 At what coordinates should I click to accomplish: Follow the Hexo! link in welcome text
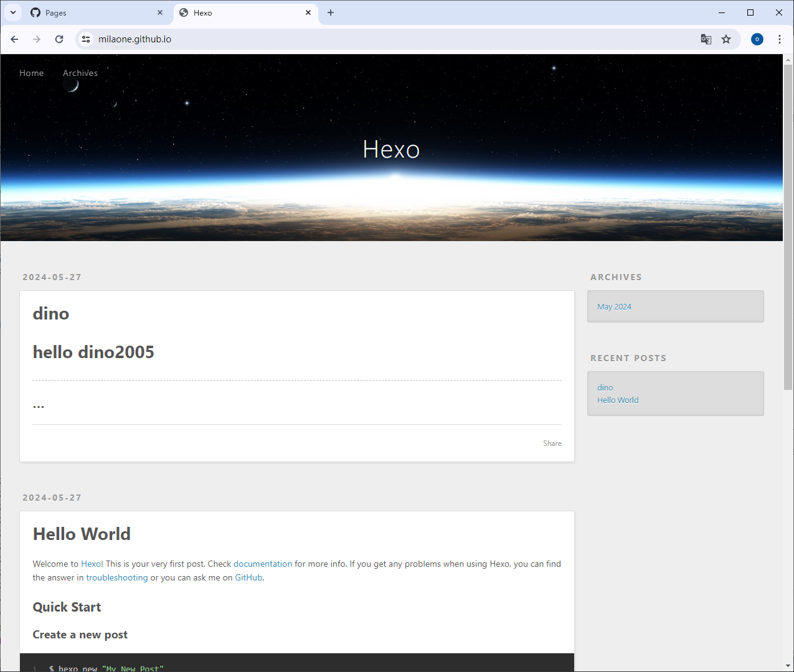92,564
